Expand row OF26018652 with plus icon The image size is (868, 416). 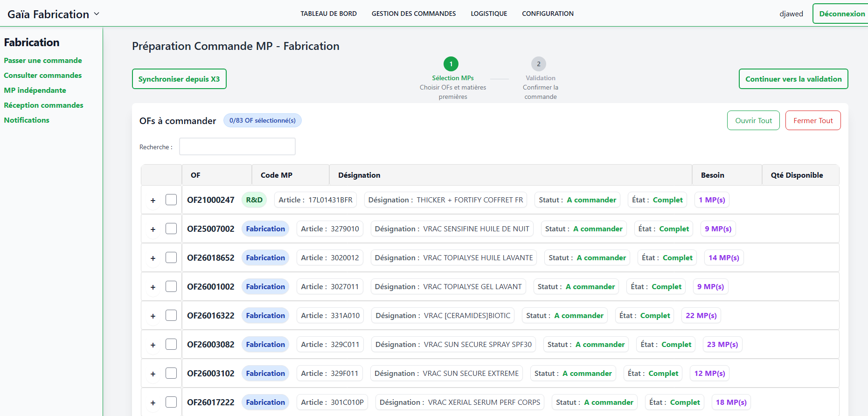[x=153, y=258]
